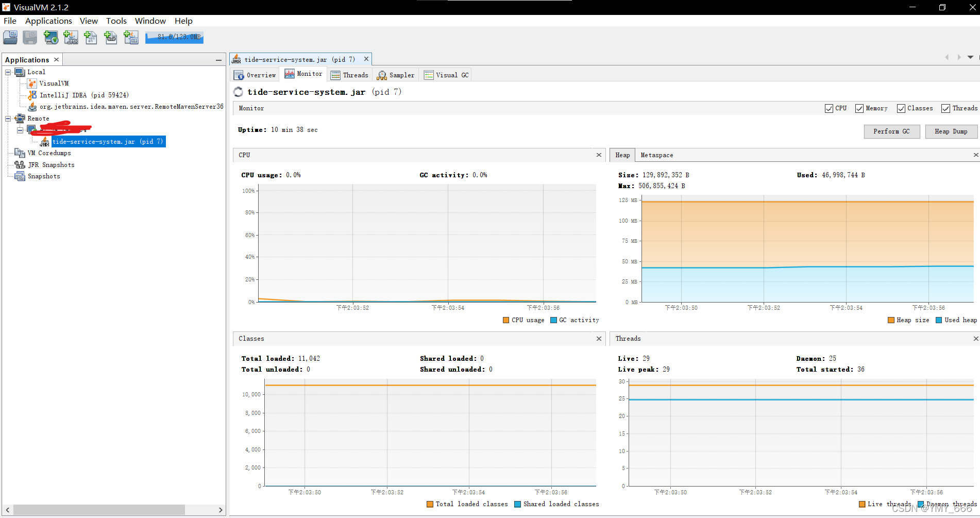Uncheck the CPU checkbox
The image size is (980, 518).
point(829,108)
